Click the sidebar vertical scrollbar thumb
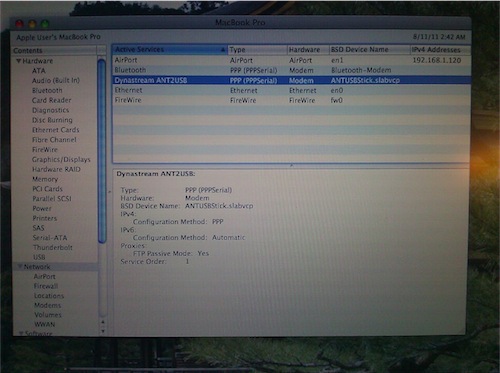The image size is (500, 373). 102,151
